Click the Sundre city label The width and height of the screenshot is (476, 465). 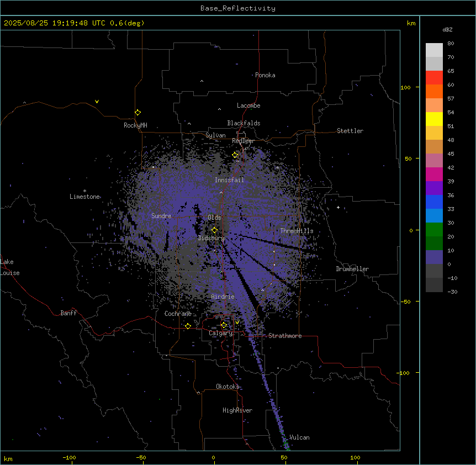click(x=161, y=216)
